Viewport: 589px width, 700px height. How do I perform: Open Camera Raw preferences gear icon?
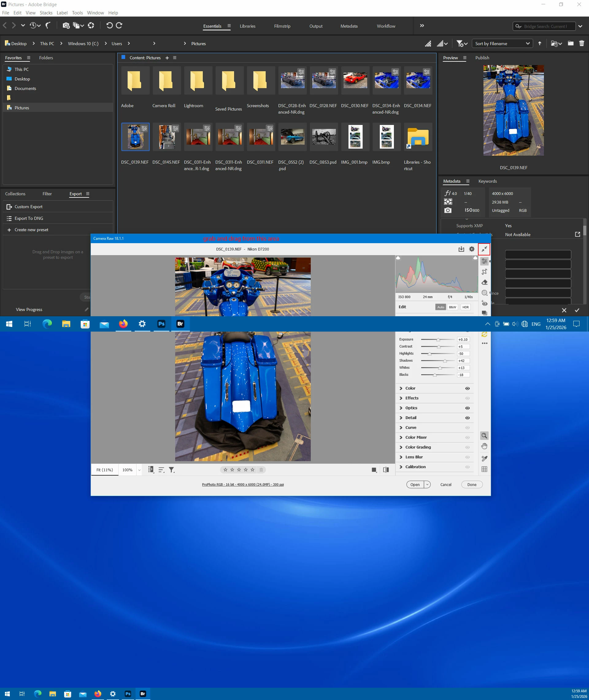click(472, 249)
